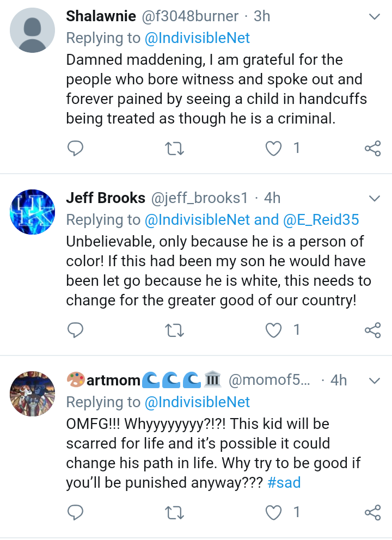The image size is (392, 540).
Task: Open Shalawnie's default avatar
Action: point(33,30)
